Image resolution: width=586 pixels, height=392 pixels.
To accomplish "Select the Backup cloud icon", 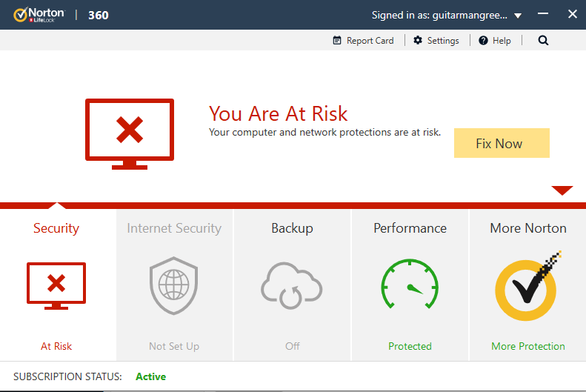I will [x=291, y=286].
